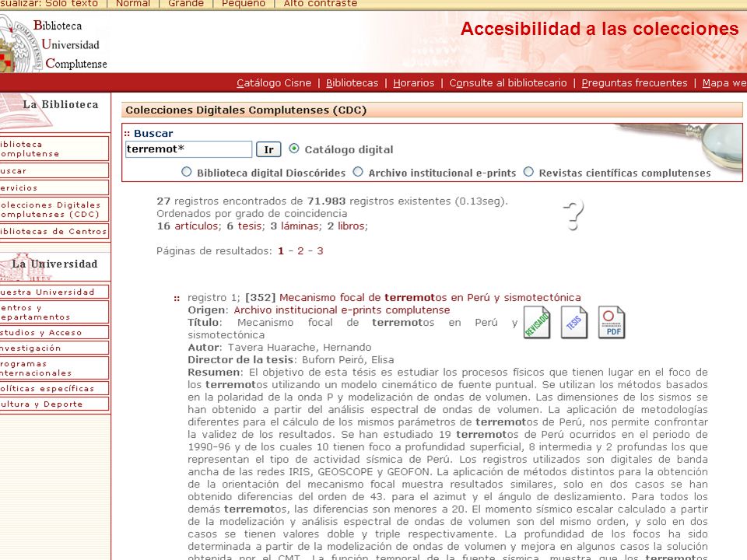Open Servicios in the left sidebar
Viewport: 747px width, 560px height.
pyautogui.click(x=54, y=187)
